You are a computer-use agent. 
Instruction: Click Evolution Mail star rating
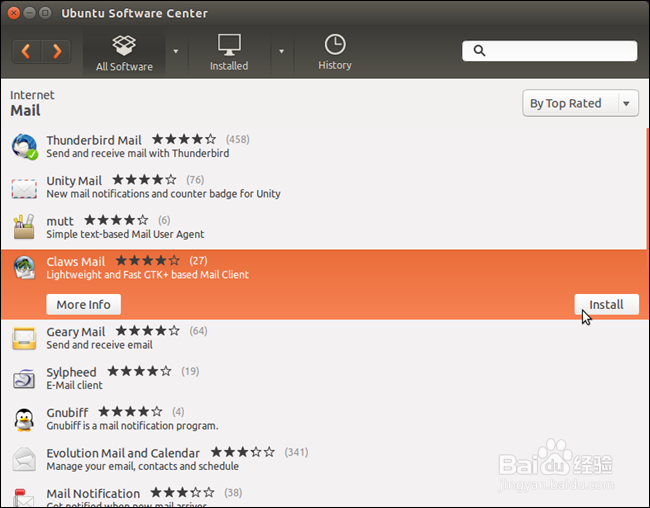243,452
